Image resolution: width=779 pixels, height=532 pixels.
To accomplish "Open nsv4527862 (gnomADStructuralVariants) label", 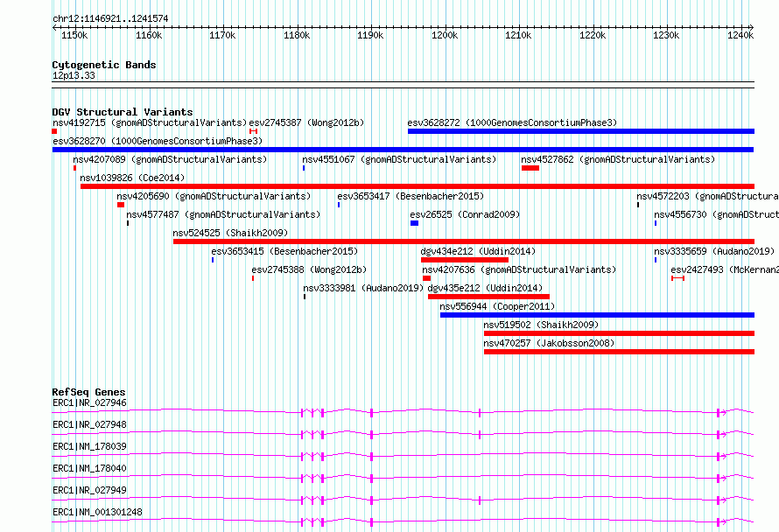I will (618, 159).
